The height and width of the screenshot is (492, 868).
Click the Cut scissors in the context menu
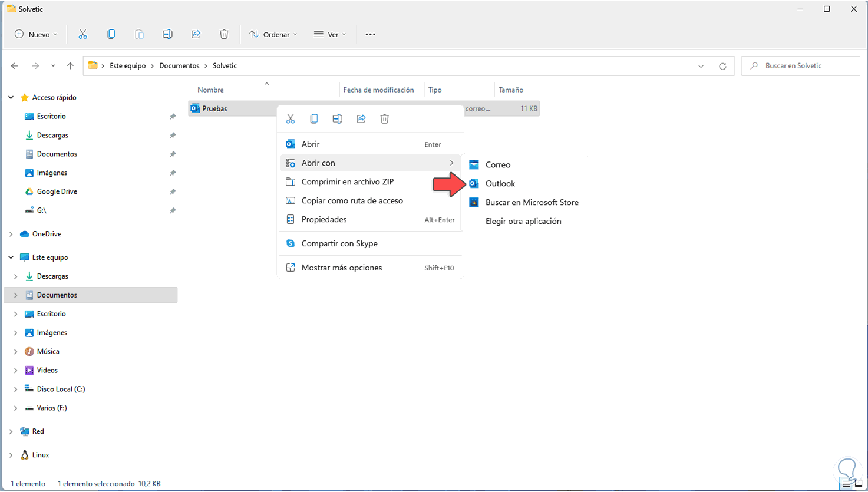(291, 119)
